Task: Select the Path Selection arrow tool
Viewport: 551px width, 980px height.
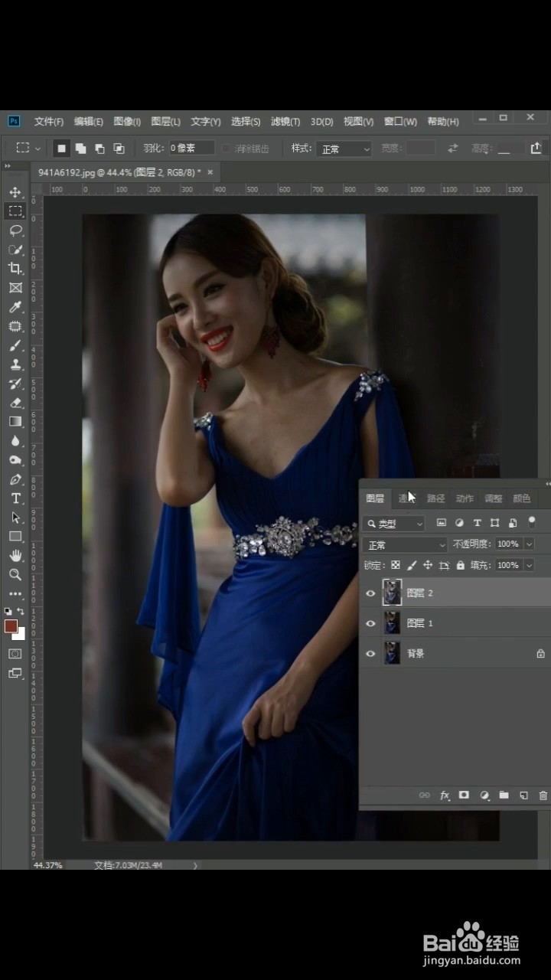Action: click(15, 518)
